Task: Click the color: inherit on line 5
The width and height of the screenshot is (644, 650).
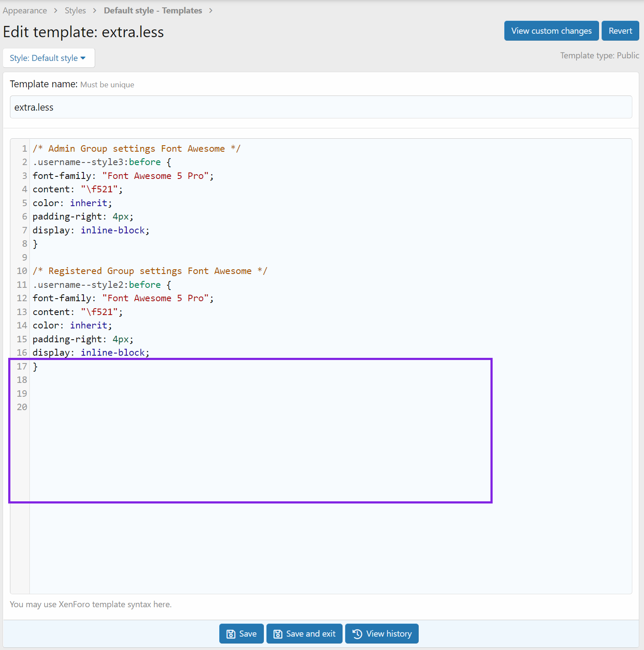Action: 72,203
